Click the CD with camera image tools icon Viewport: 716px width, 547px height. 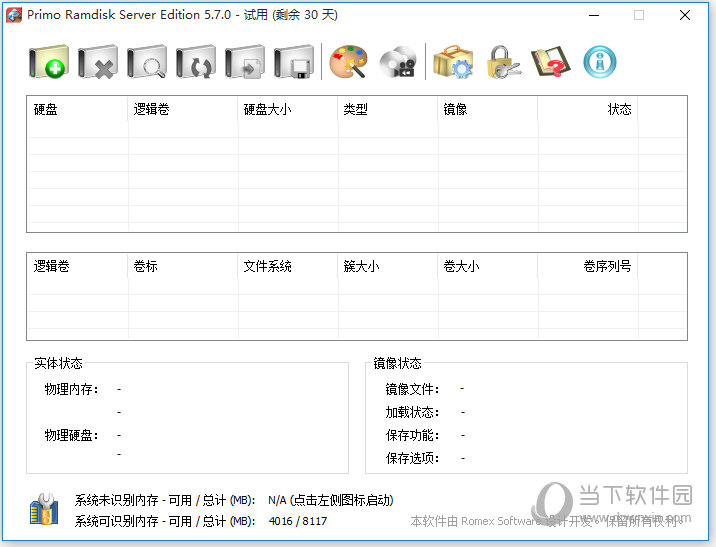pyautogui.click(x=397, y=62)
